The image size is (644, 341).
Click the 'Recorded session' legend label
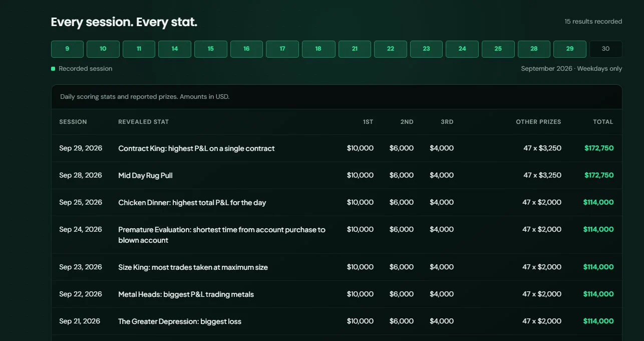pyautogui.click(x=85, y=69)
